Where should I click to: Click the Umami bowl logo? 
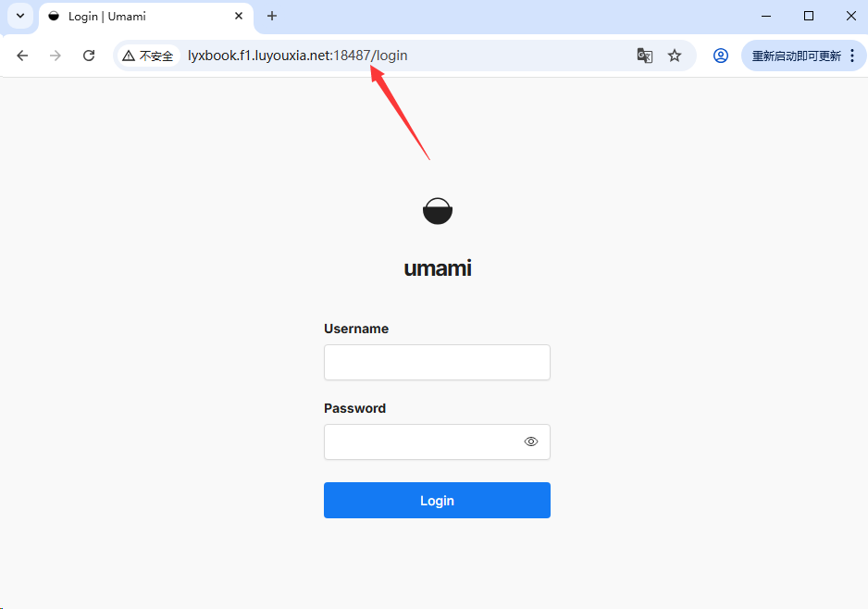438,211
